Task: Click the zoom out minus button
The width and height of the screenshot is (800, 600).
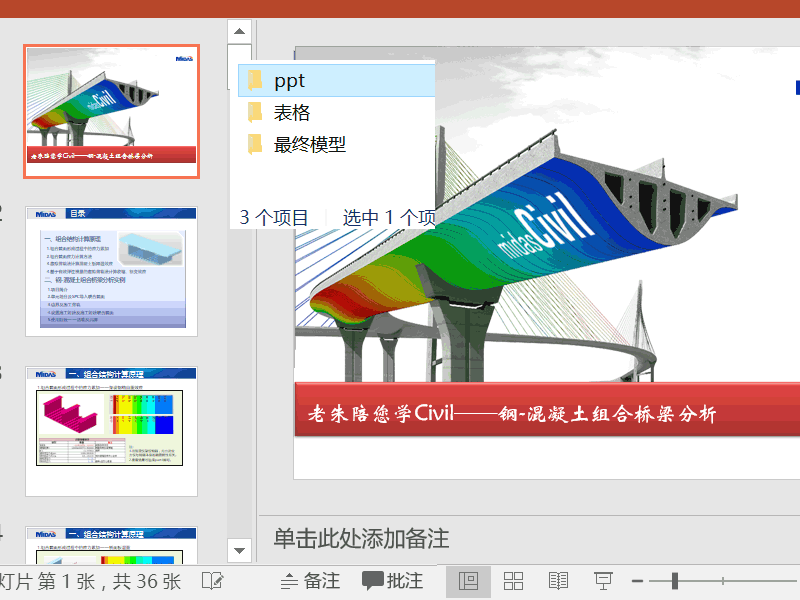Action: pyautogui.click(x=637, y=581)
